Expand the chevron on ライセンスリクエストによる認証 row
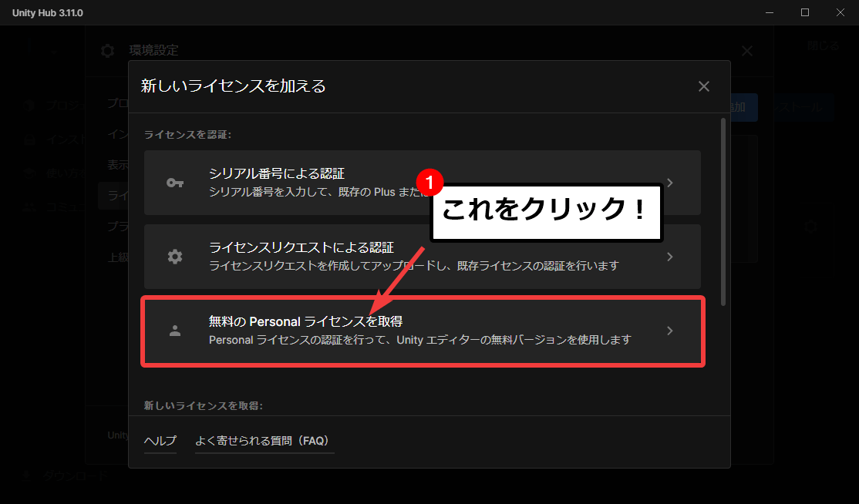The image size is (859, 504). point(670,257)
